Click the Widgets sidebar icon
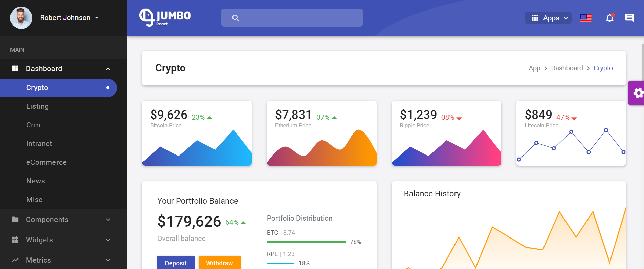644x269 pixels. coord(15,240)
